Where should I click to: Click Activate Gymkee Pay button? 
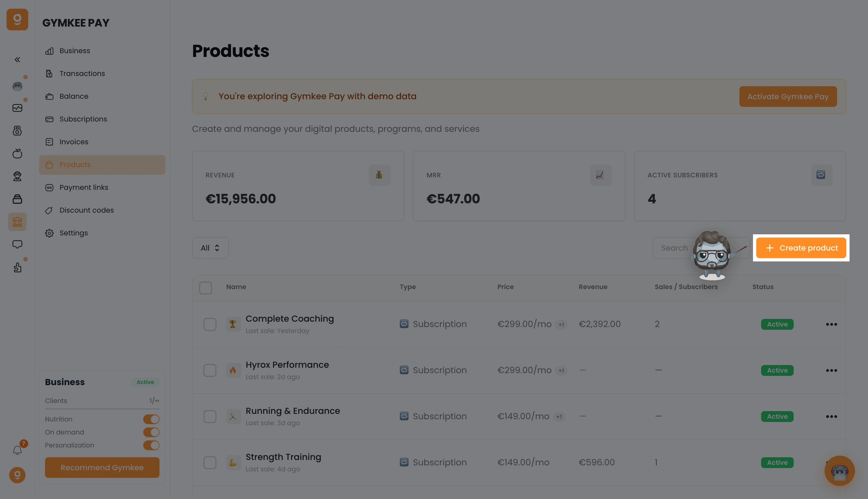(x=788, y=97)
